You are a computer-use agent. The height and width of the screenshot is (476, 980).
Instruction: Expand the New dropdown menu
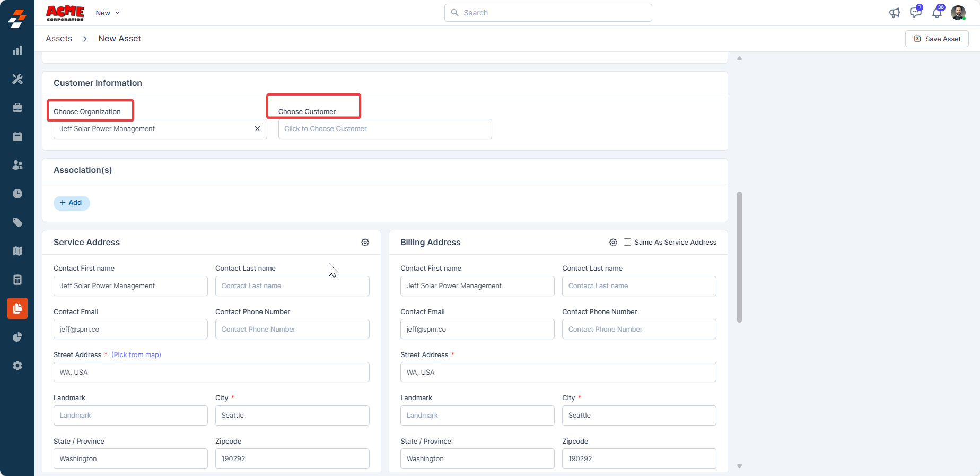(108, 13)
